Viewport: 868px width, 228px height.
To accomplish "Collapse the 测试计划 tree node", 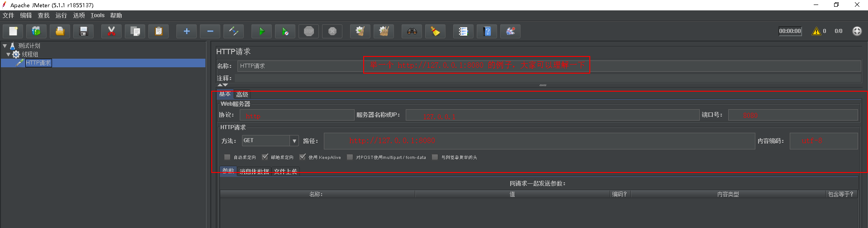I will pos(5,46).
